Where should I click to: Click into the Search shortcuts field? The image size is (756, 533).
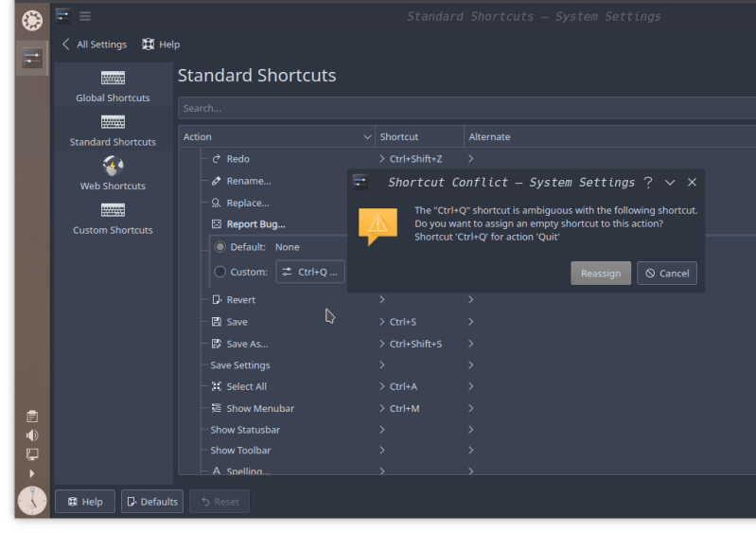click(466, 108)
